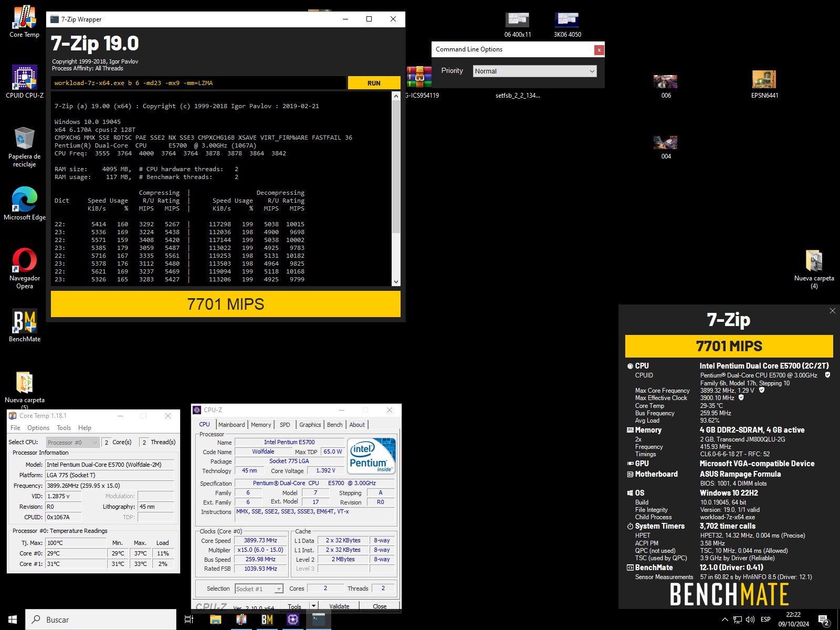Switch to 7-Zip console taskbar button
Screen dimensions: 840x630
(x=319, y=619)
